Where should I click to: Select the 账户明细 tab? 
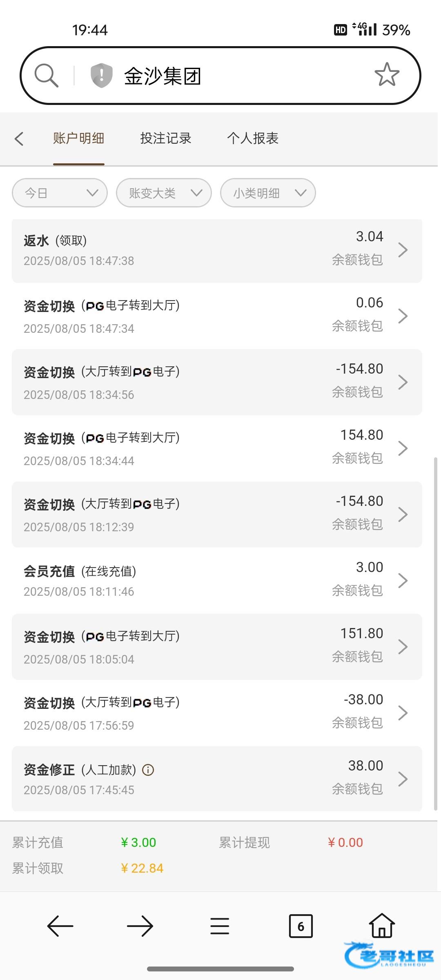coord(79,138)
